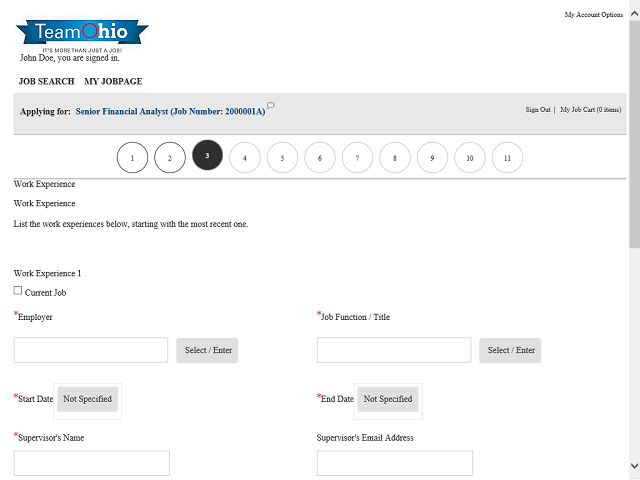
Task: Open Start Date Not Specified picker
Action: [x=87, y=399]
